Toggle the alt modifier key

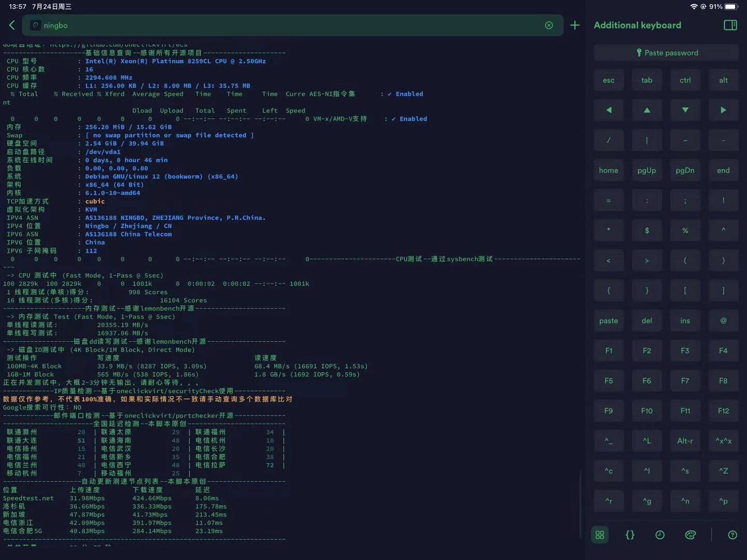pos(723,80)
